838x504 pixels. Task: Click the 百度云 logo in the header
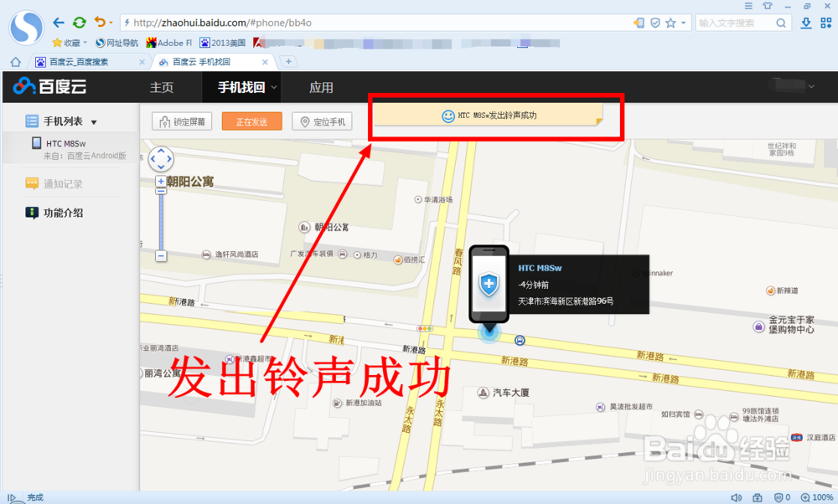tap(49, 86)
